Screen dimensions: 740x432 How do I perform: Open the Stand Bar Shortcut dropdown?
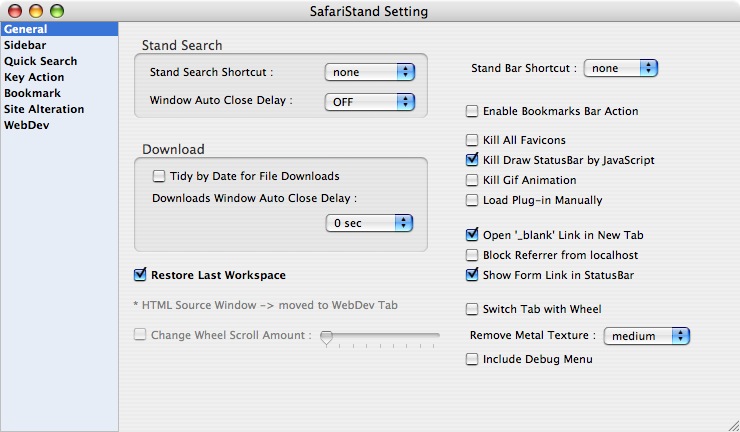621,68
